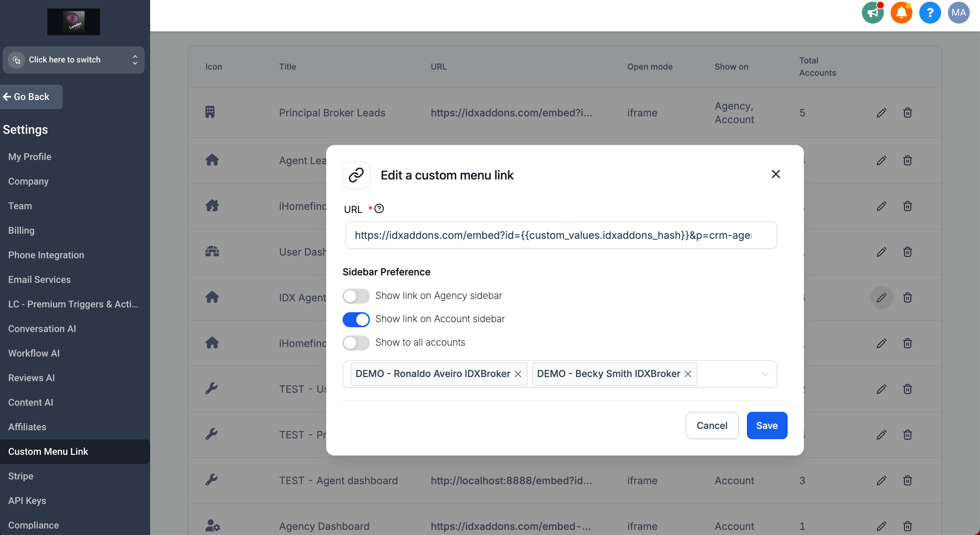Click the blue help question mark icon
This screenshot has height=535, width=980.
929,13
